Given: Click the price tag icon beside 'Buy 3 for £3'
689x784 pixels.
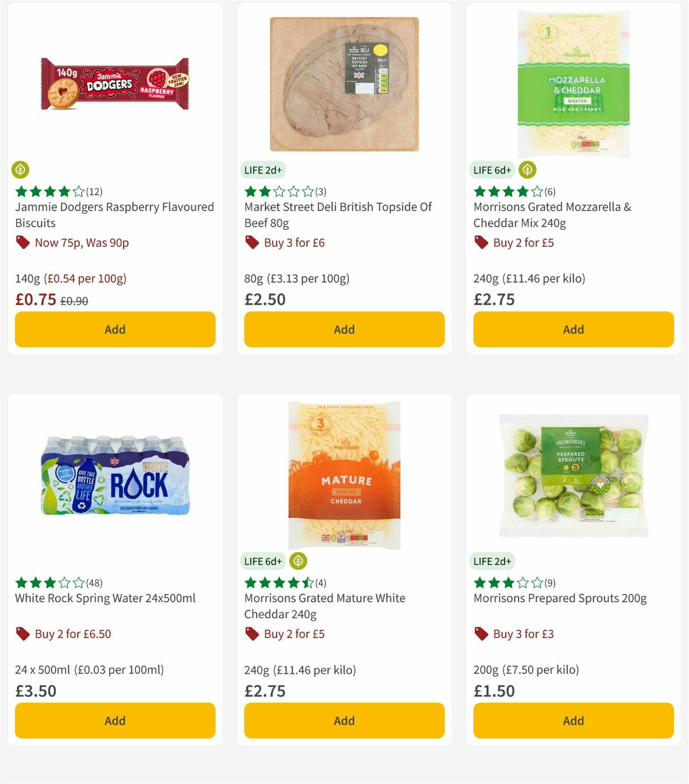Looking at the screenshot, I should click(481, 634).
